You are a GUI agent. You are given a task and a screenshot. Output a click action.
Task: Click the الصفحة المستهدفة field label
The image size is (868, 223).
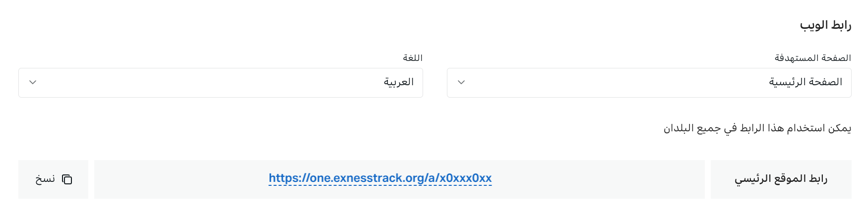tap(812, 58)
